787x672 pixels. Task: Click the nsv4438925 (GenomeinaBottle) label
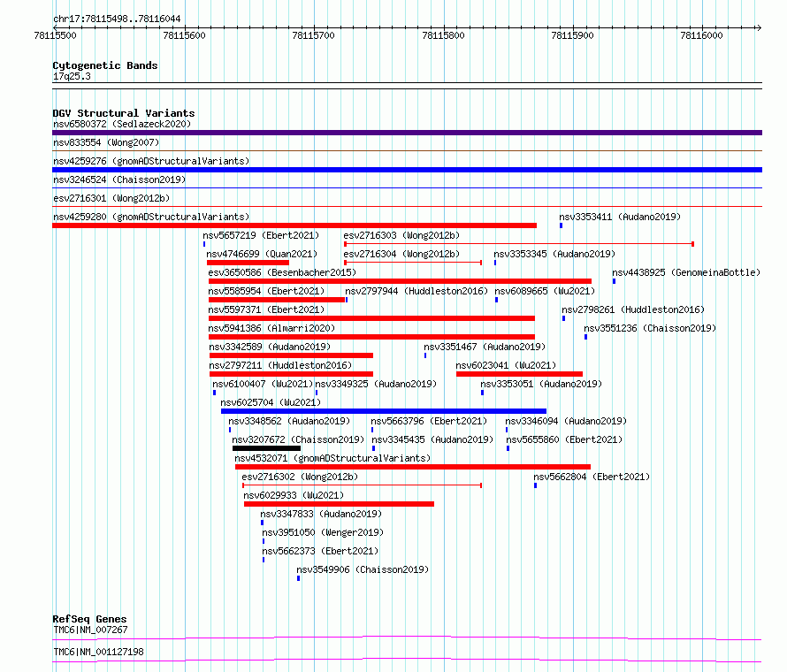[x=686, y=272]
